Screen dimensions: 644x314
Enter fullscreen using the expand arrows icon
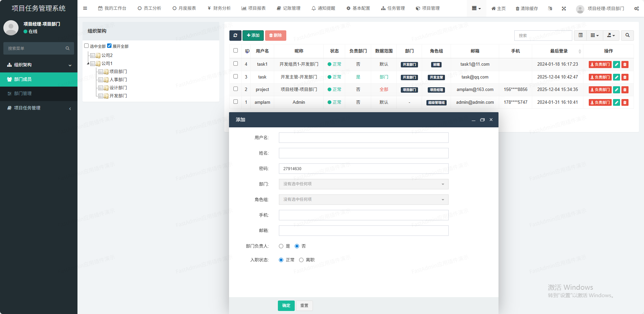point(564,8)
